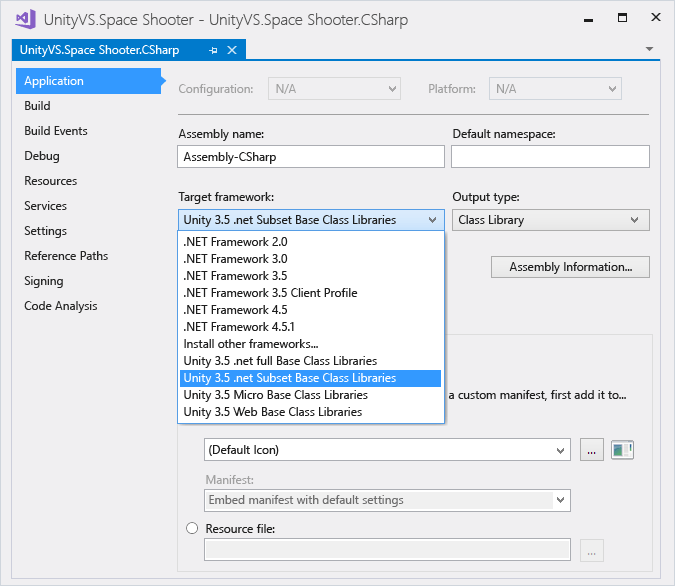
Task: Open the Code Analysis page
Action: pyautogui.click(x=61, y=306)
